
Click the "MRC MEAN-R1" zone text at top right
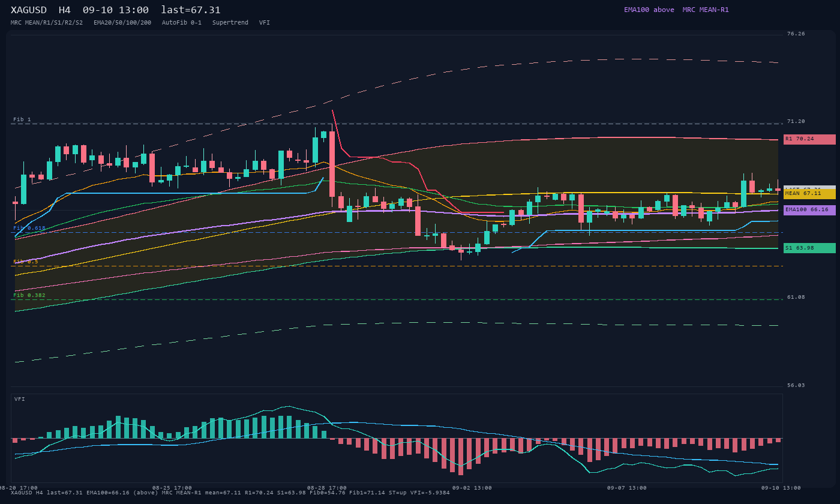pyautogui.click(x=706, y=10)
